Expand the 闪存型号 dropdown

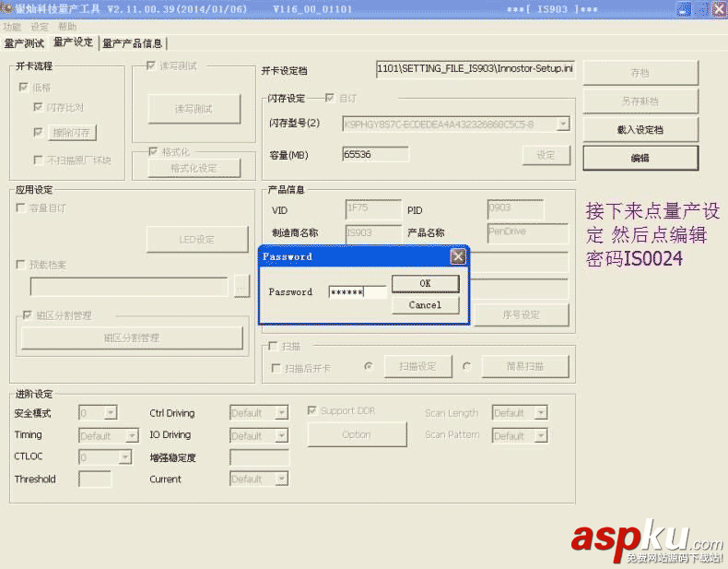tap(562, 124)
